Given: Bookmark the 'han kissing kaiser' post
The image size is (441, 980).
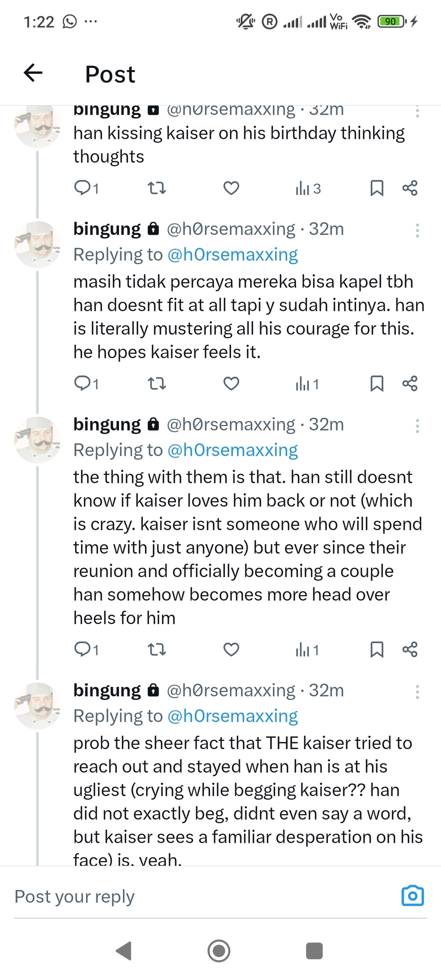Looking at the screenshot, I should [377, 189].
